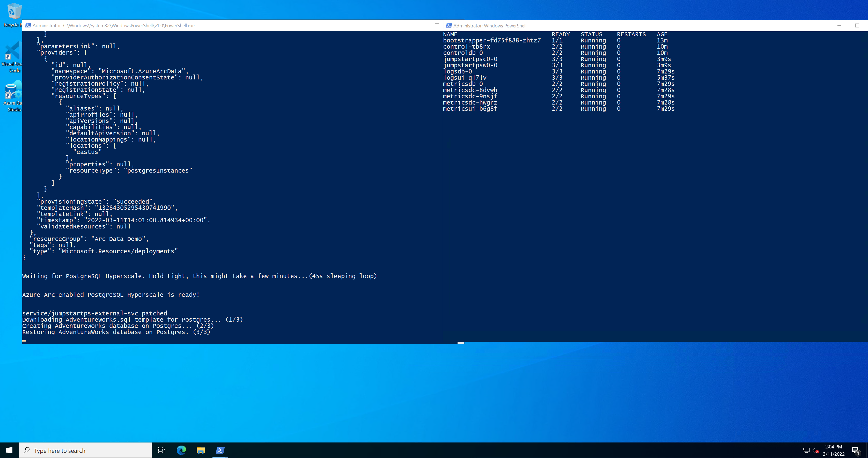
Task: Click the taskbar search box
Action: coord(85,450)
